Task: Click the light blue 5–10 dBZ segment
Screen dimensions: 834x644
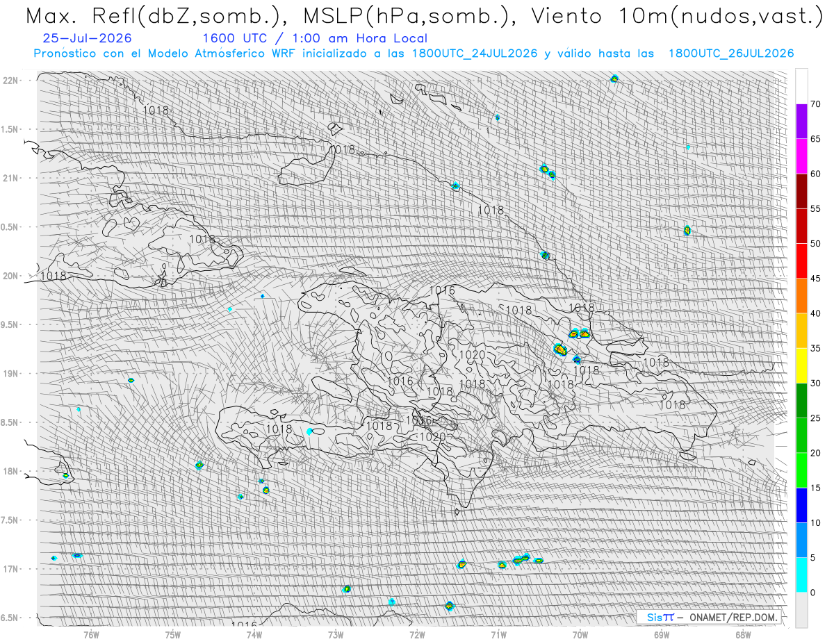Action: click(x=801, y=540)
